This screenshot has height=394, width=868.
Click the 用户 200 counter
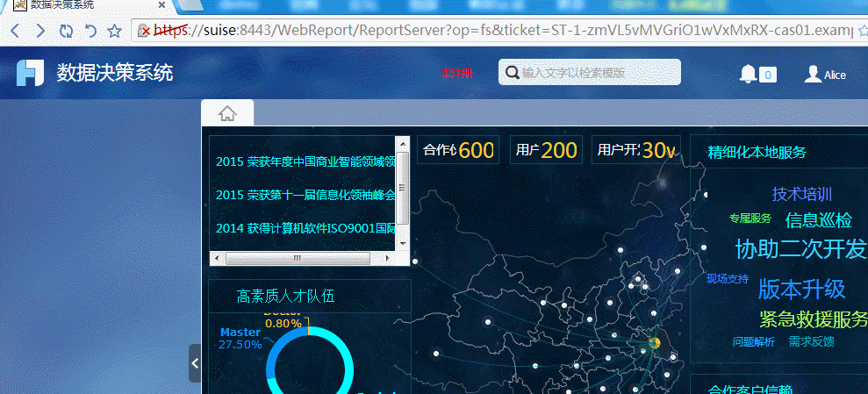(547, 150)
